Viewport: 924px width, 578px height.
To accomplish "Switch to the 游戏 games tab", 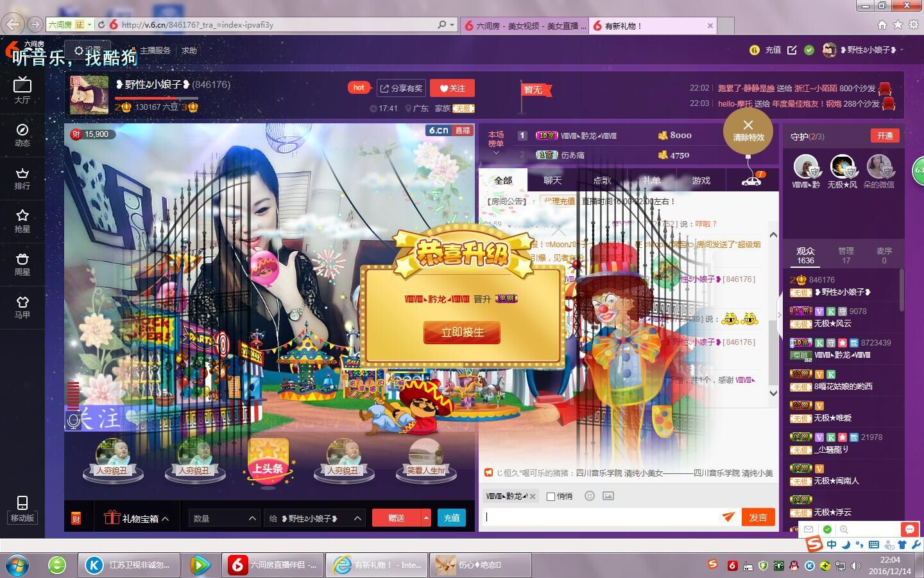I will click(x=701, y=180).
